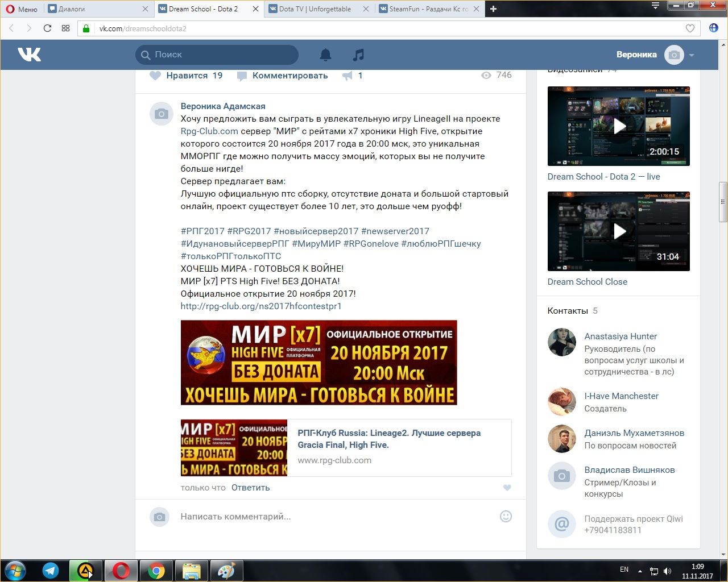Screen dimensions: 728x582
Task: Bookmark the page with the heart icon
Action: [690, 28]
